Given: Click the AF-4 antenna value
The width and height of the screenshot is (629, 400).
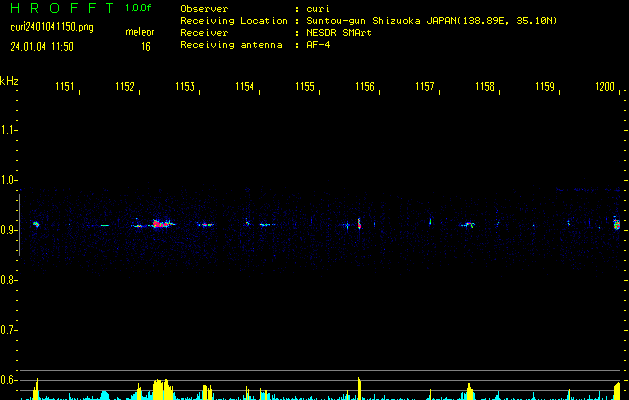Looking at the screenshot, I should point(320,45).
